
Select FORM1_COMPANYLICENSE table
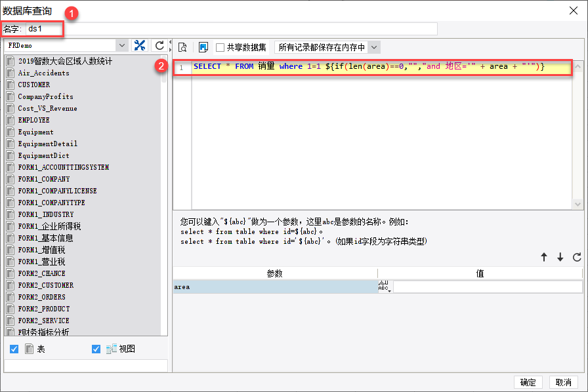(x=57, y=191)
